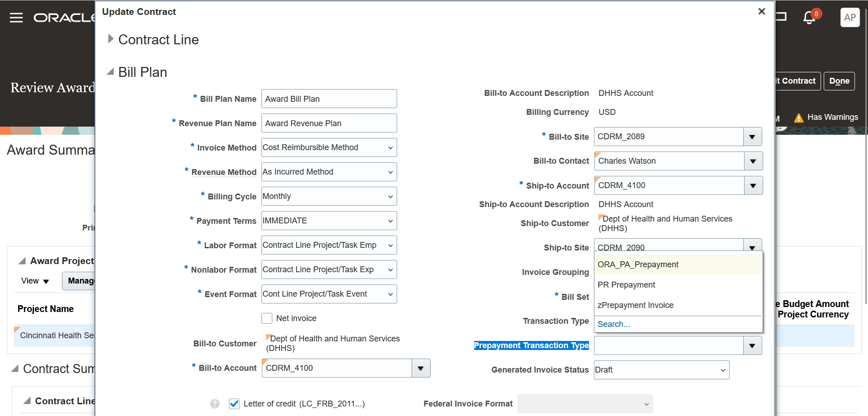Viewport: 868px width, 416px height.
Task: Click the Bill-to Site CDRM_2089 field
Action: pos(669,137)
